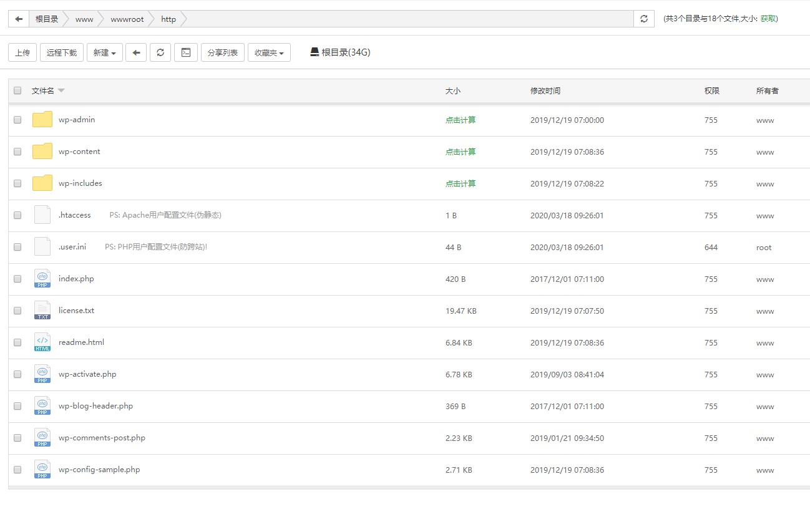Check the wp-includes row checkbox

17,183
